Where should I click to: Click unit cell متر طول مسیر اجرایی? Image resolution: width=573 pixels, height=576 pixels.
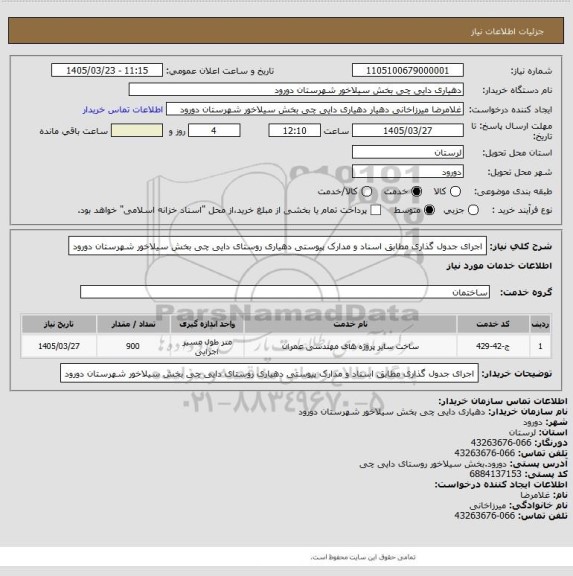207,347
